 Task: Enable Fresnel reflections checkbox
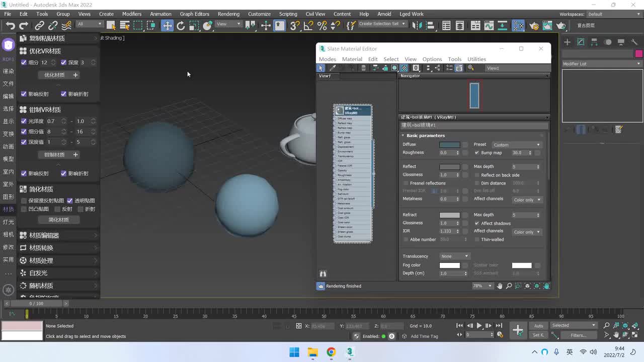click(x=406, y=183)
